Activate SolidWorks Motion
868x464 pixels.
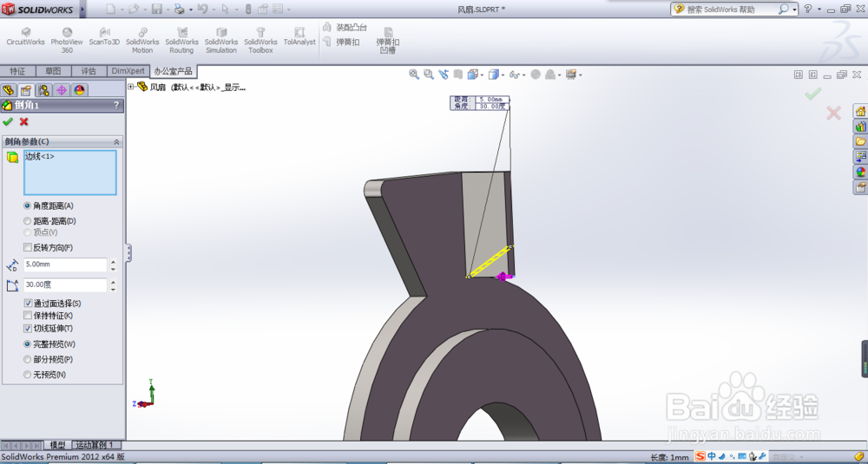pyautogui.click(x=142, y=41)
